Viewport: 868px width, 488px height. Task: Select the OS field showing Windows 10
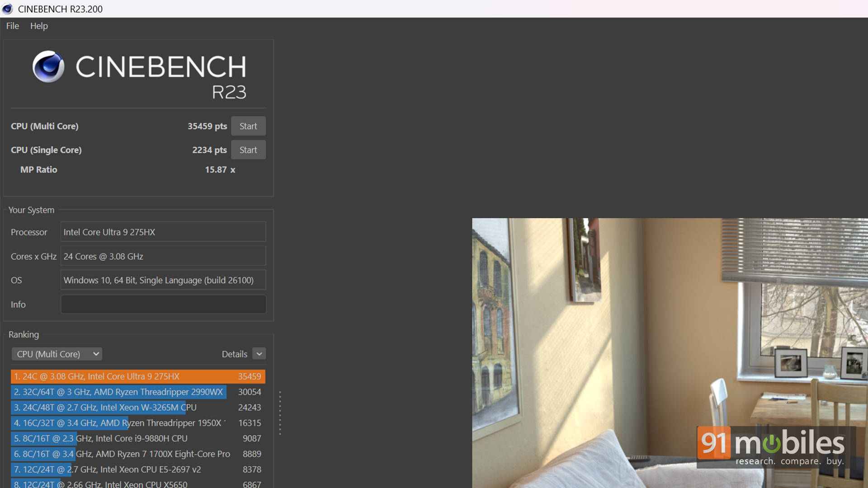[x=163, y=280]
